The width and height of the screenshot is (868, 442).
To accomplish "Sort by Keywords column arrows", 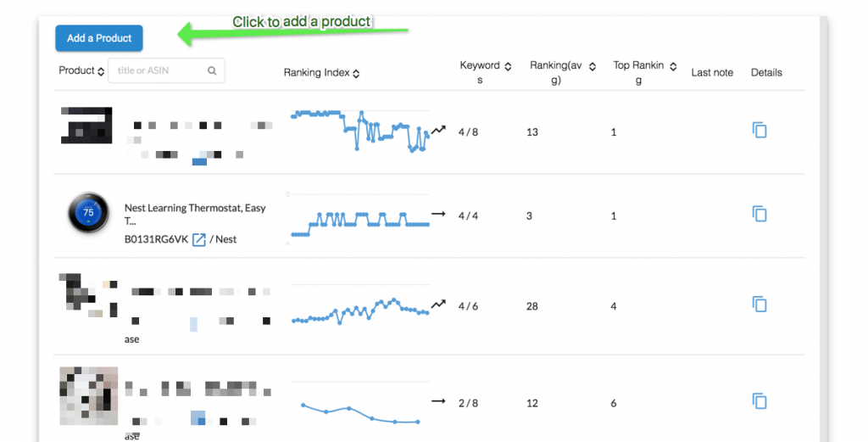I will tap(509, 66).
